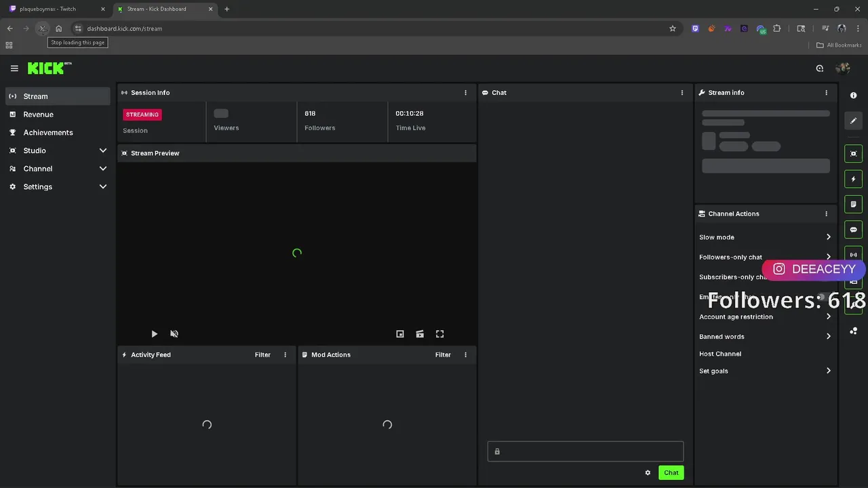Bookmark this page with star icon
Viewport: 868px width, 488px height.
click(x=673, y=28)
